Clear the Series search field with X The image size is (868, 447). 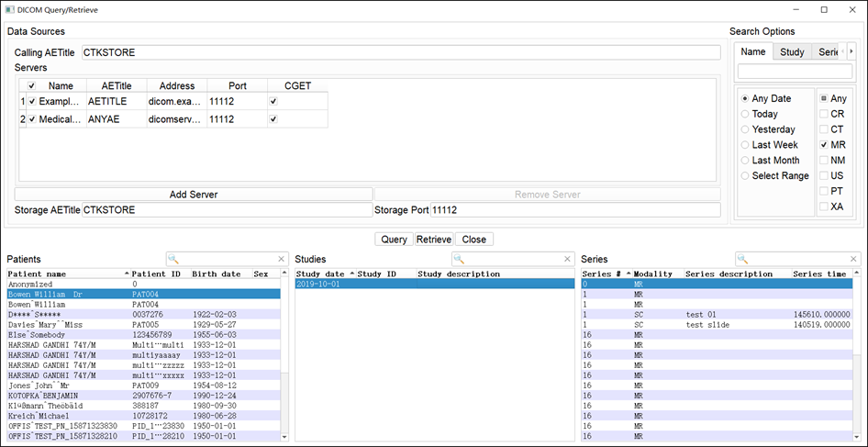852,260
